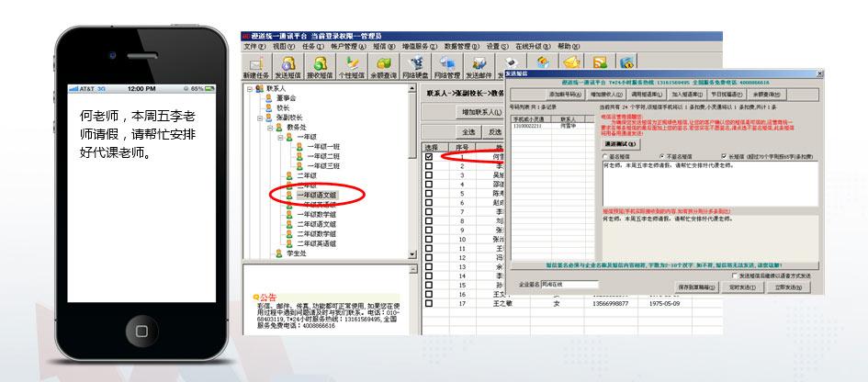Viewport: 868px width, 382px height.
Task: Click the 添加新号码 button
Action: (x=563, y=94)
